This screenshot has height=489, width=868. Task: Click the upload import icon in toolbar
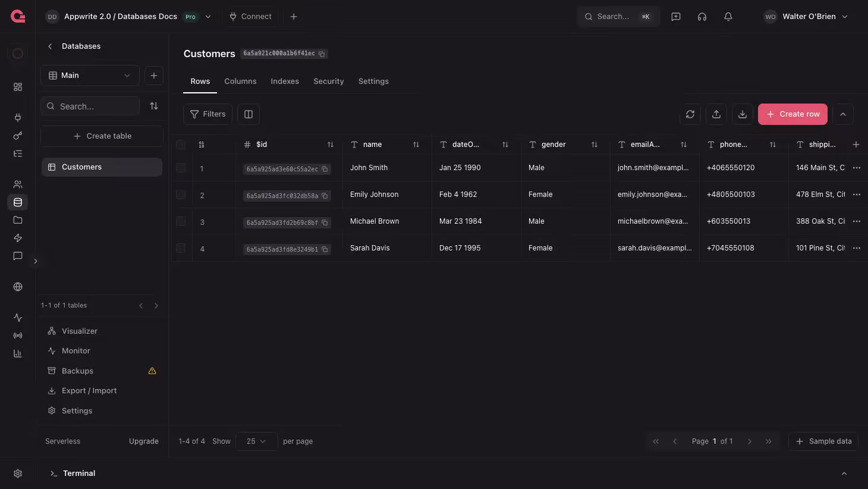click(x=716, y=114)
